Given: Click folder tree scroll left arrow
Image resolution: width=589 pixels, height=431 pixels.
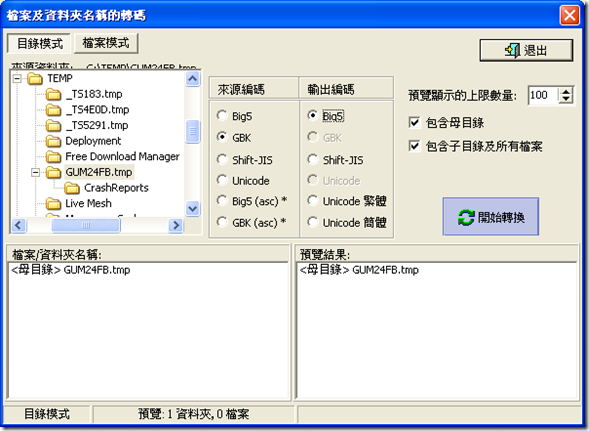Looking at the screenshot, I should [x=19, y=225].
